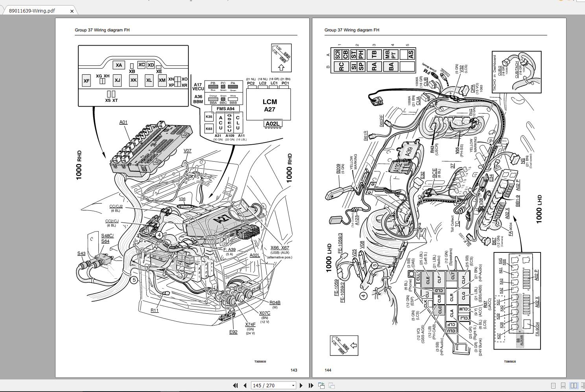585x392 pixels.
Task: Enable continuous facing pages layout
Action: (583, 386)
